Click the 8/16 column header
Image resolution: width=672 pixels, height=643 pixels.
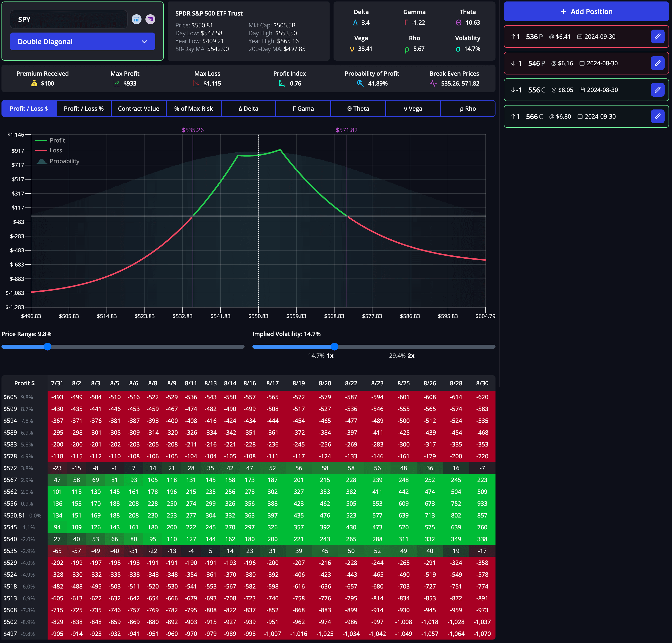(249, 383)
